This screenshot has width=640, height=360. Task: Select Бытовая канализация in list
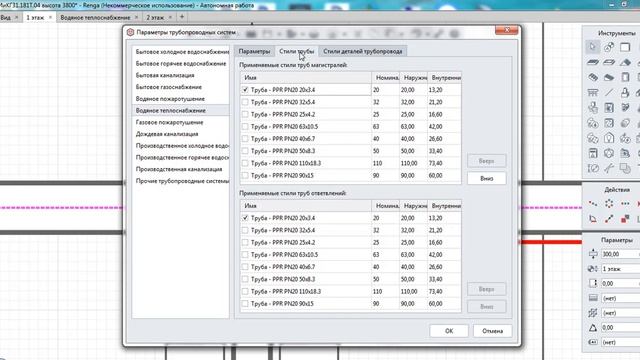[x=181, y=75]
